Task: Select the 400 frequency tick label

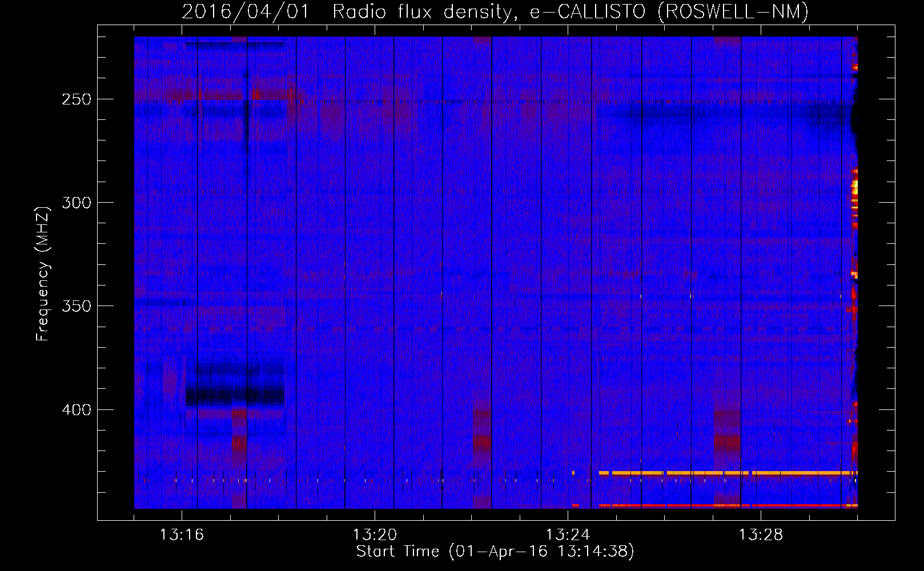Action: coord(77,410)
